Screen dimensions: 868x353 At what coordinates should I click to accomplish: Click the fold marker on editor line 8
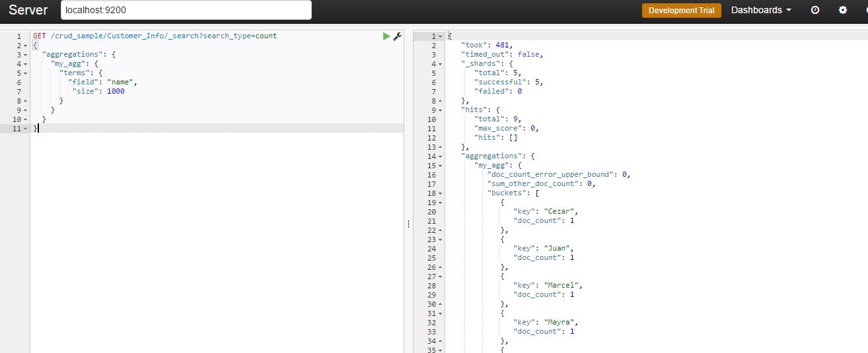[25, 101]
